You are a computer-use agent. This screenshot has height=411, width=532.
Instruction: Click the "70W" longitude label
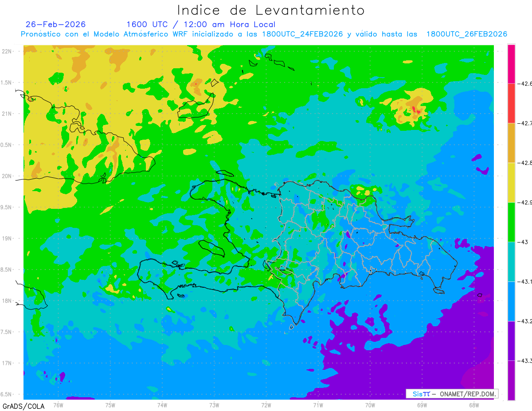[370, 405]
